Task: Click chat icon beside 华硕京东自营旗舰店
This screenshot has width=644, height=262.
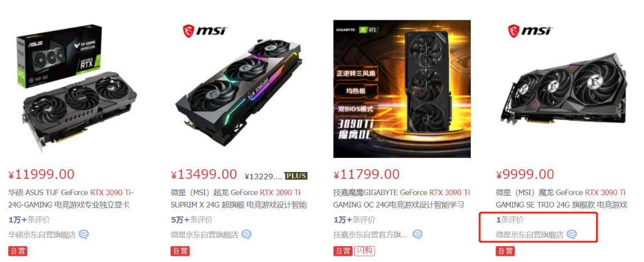Action: tap(84, 234)
